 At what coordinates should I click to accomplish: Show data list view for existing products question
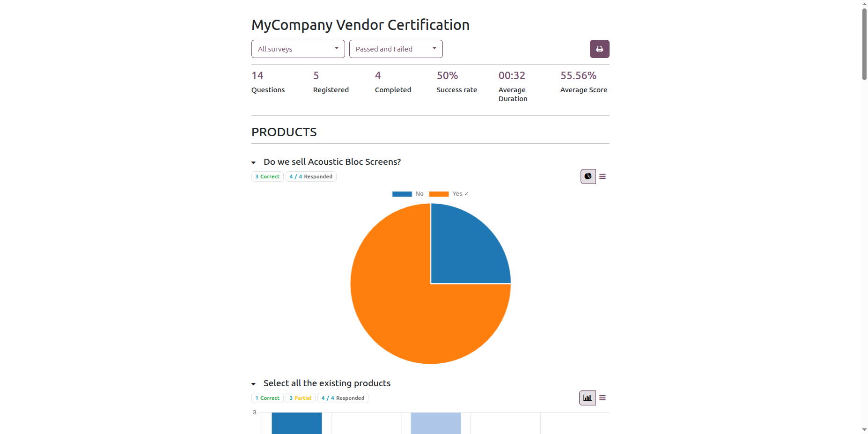pyautogui.click(x=603, y=398)
